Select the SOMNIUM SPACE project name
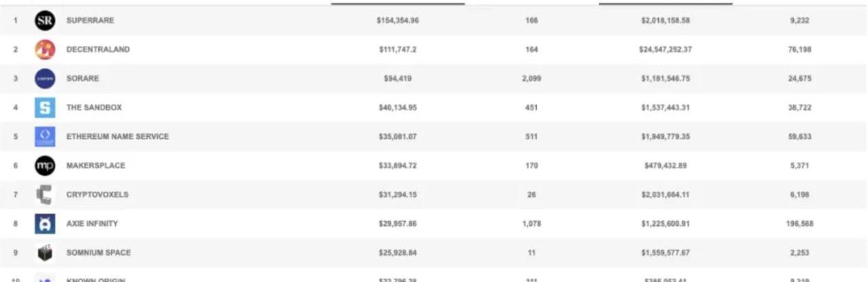The width and height of the screenshot is (868, 282). pyautogui.click(x=98, y=253)
